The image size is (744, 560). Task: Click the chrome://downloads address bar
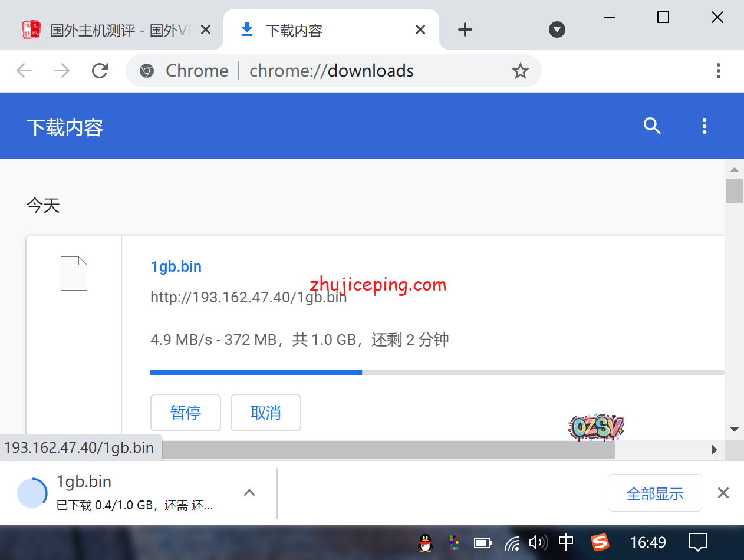tap(330, 71)
